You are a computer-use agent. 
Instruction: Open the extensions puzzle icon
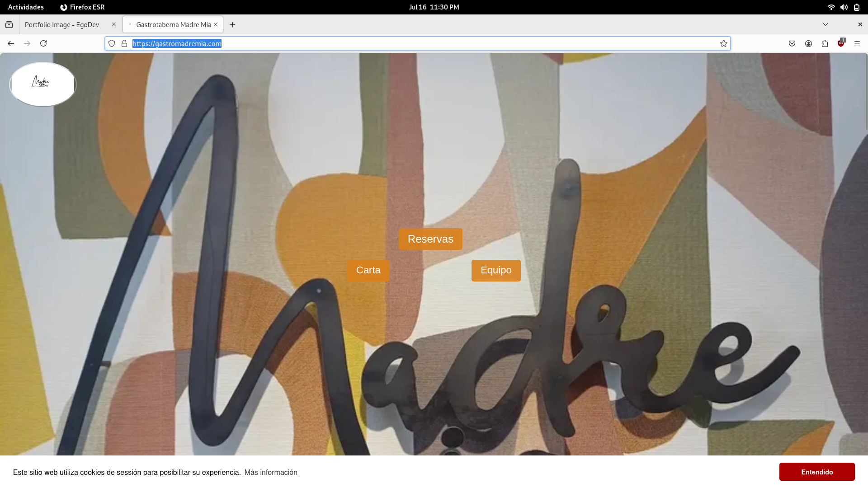[x=825, y=43]
